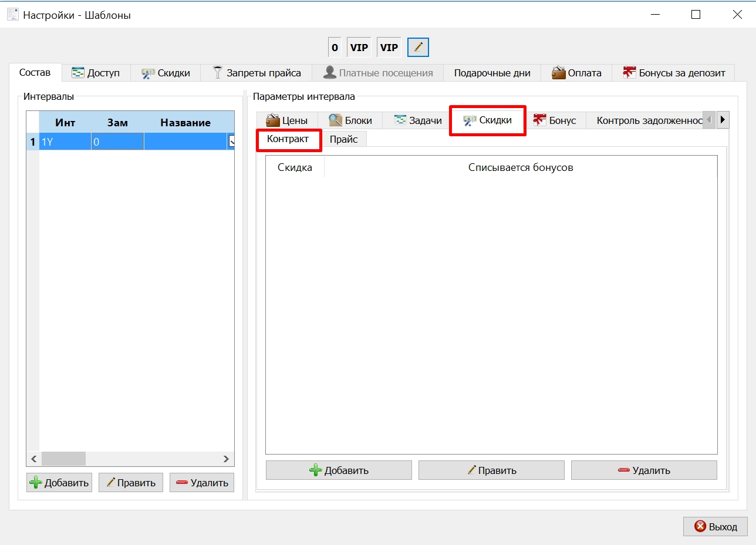This screenshot has height=545, width=756.
Task: Switch to the top-level Скидки tab
Action: click(166, 73)
